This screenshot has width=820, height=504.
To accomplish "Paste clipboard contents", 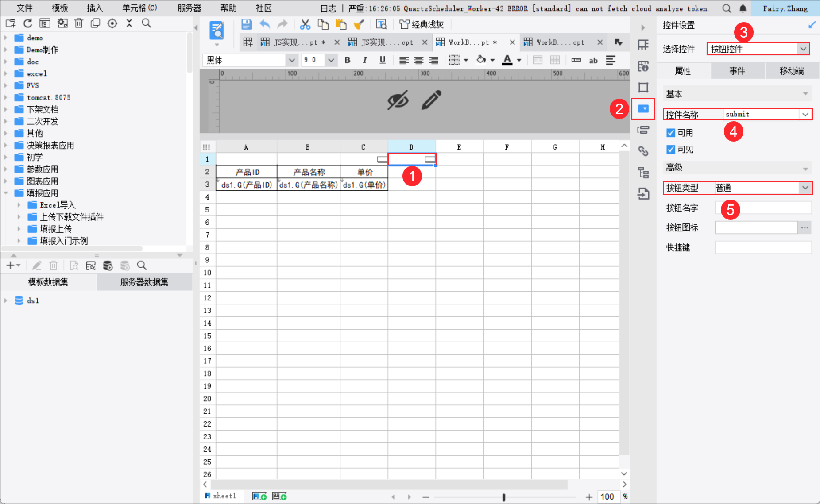I will [341, 24].
